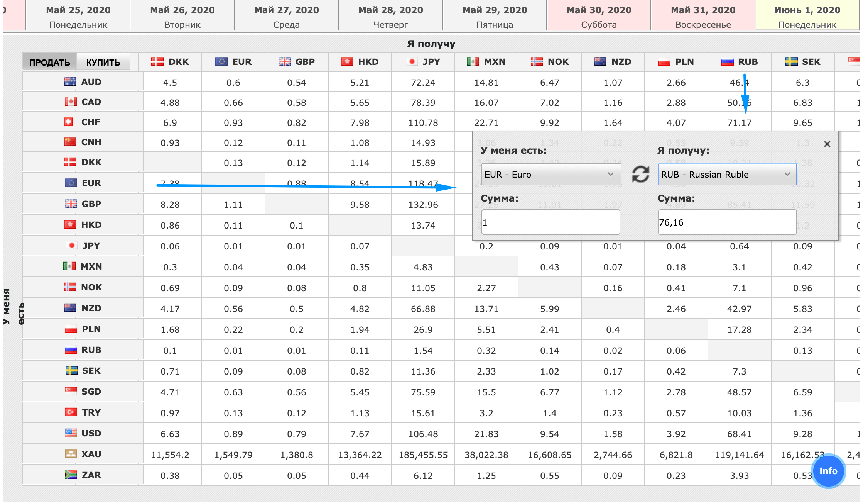Screen dimensions: 868x502
Task: Expand the RUB - Russian Ruble dropdown
Action: (727, 174)
